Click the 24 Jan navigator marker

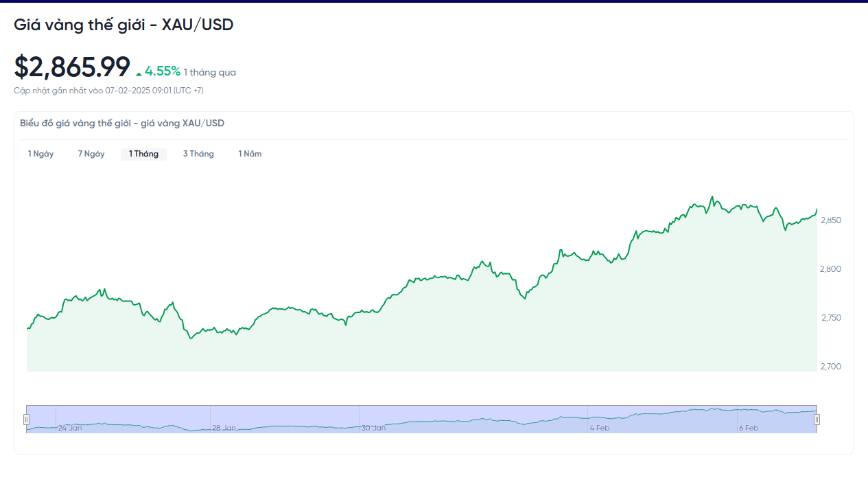[70, 428]
